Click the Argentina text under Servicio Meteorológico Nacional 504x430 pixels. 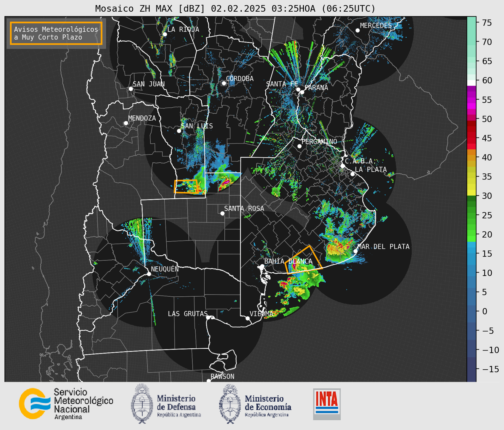(68, 417)
